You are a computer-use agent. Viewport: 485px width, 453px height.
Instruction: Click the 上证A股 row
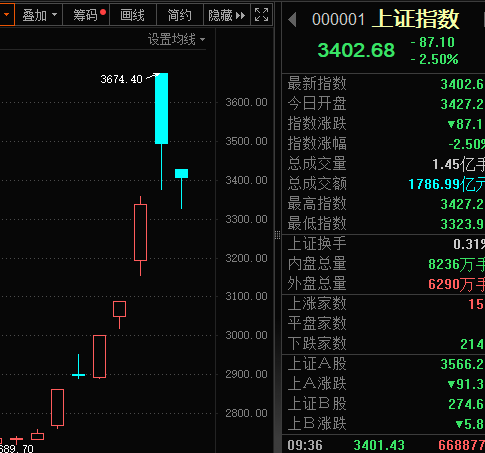click(x=383, y=364)
